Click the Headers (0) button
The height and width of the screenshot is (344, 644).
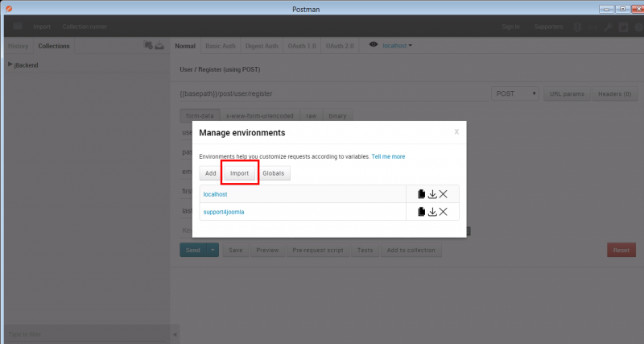coord(614,93)
